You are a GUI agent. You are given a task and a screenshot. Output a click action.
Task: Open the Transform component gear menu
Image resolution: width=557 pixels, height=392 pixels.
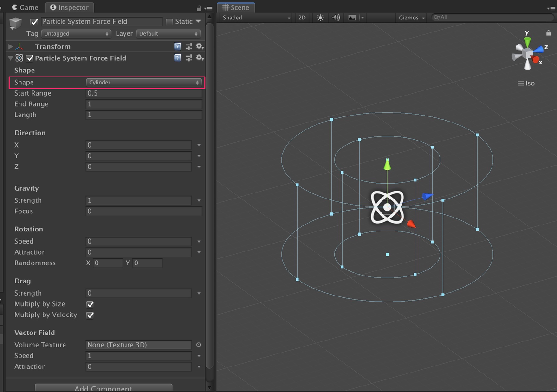click(x=200, y=46)
